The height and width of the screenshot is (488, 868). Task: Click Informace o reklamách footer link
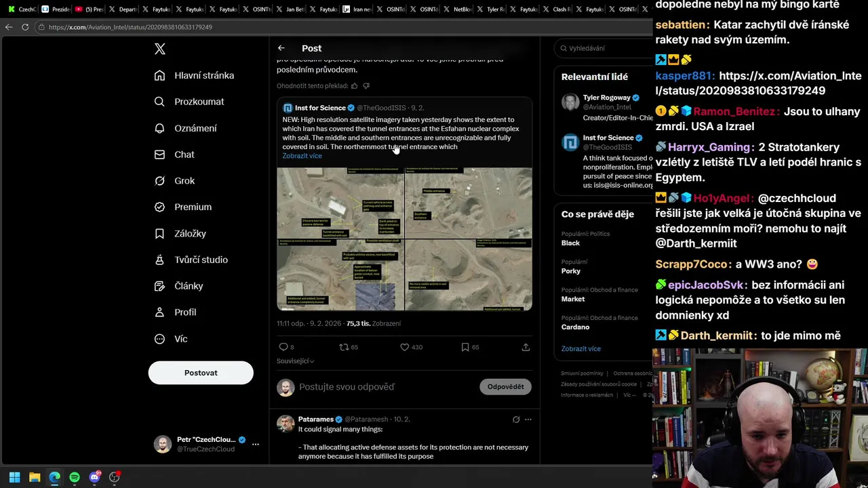587,395
